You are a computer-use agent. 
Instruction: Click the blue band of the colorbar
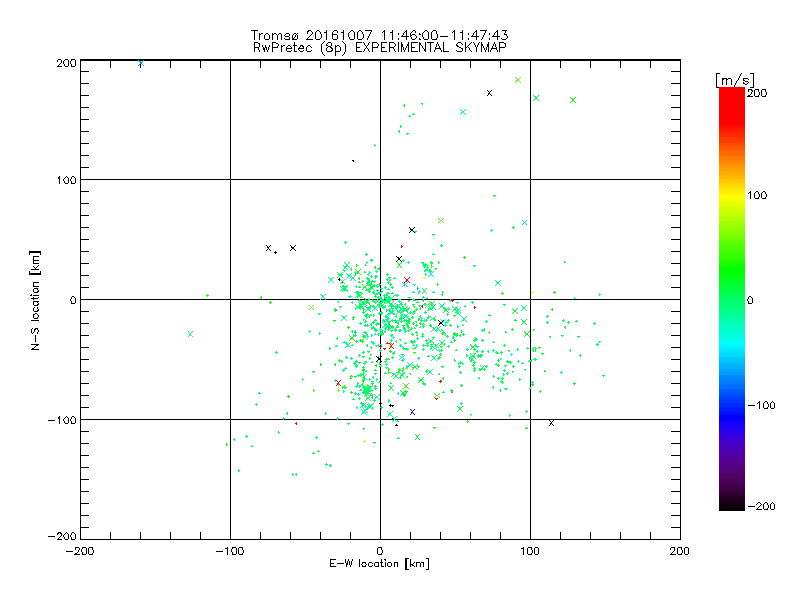click(x=732, y=406)
